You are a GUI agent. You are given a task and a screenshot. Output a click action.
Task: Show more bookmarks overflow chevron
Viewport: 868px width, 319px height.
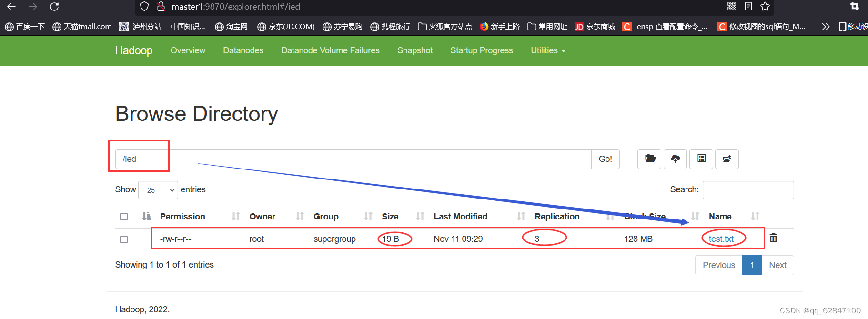[826, 27]
